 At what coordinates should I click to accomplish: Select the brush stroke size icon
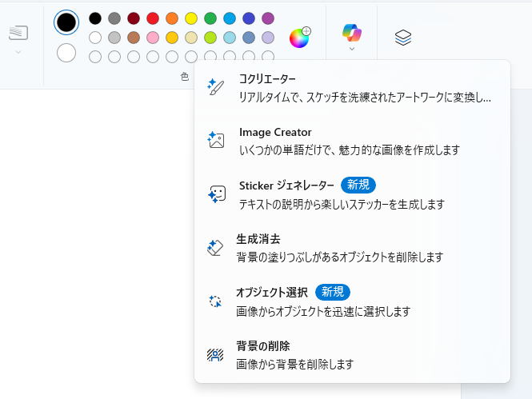(x=18, y=33)
